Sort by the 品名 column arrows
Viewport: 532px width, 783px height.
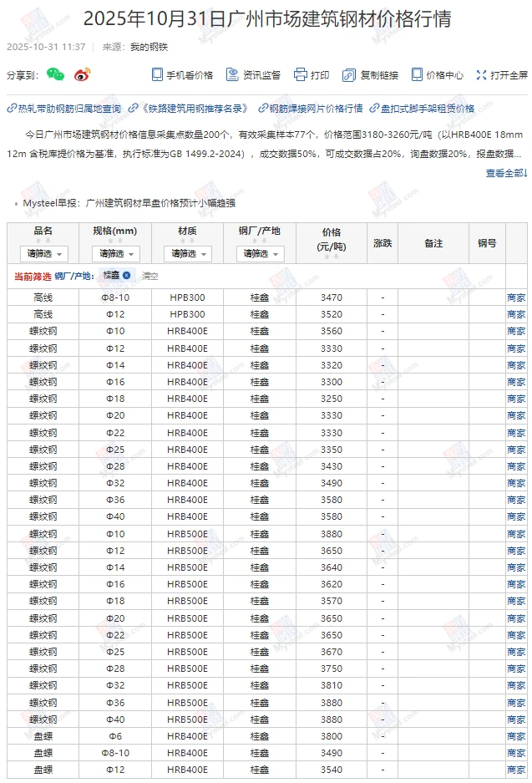point(43,240)
